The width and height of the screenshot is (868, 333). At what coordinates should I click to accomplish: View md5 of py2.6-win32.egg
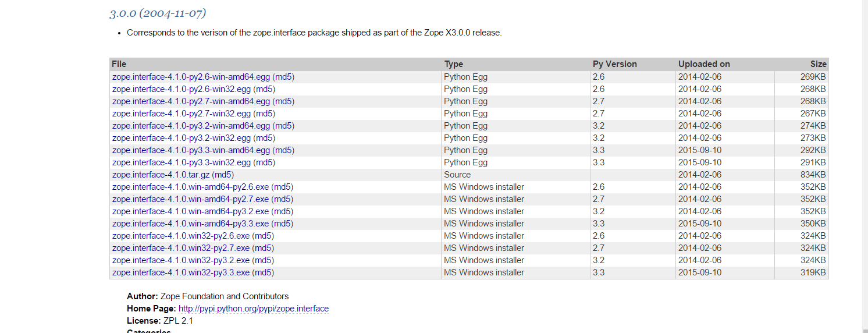click(264, 89)
